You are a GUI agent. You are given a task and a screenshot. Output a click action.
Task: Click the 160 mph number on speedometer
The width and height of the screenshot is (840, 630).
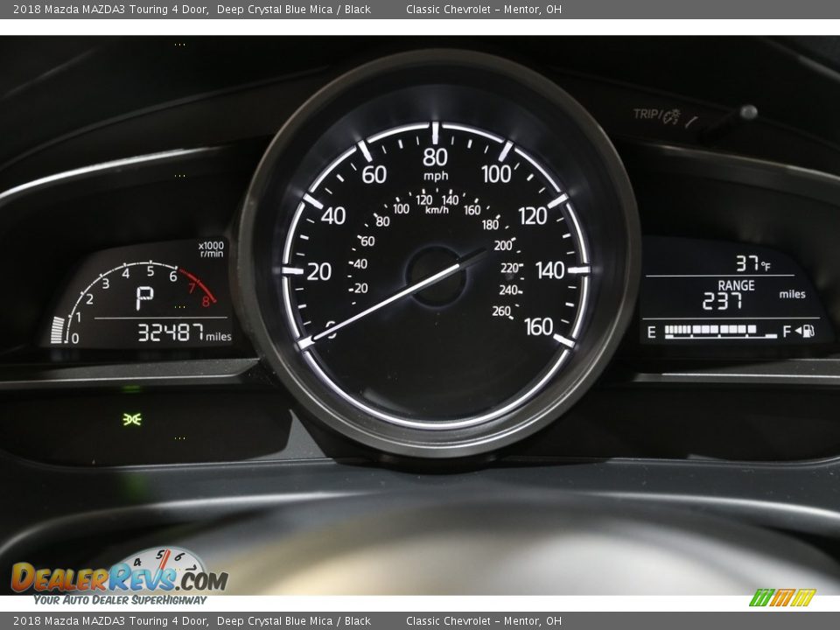click(538, 326)
